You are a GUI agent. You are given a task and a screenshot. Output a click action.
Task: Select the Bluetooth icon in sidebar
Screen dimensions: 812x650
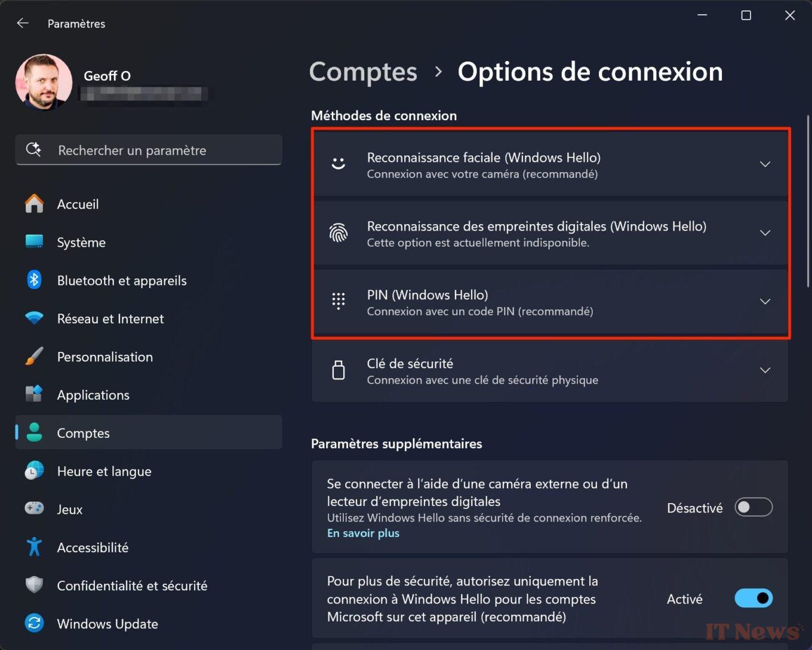(x=34, y=280)
